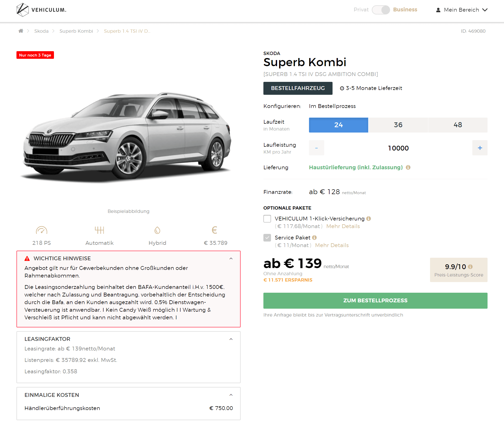Go to Superb Kombi breadcrumb
The height and width of the screenshot is (426, 504).
pyautogui.click(x=76, y=31)
